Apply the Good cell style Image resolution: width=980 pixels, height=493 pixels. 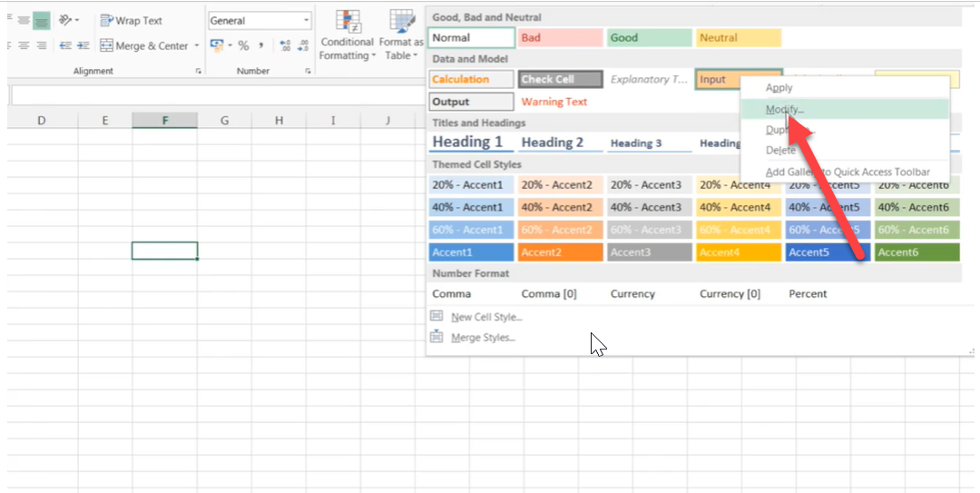pos(650,37)
